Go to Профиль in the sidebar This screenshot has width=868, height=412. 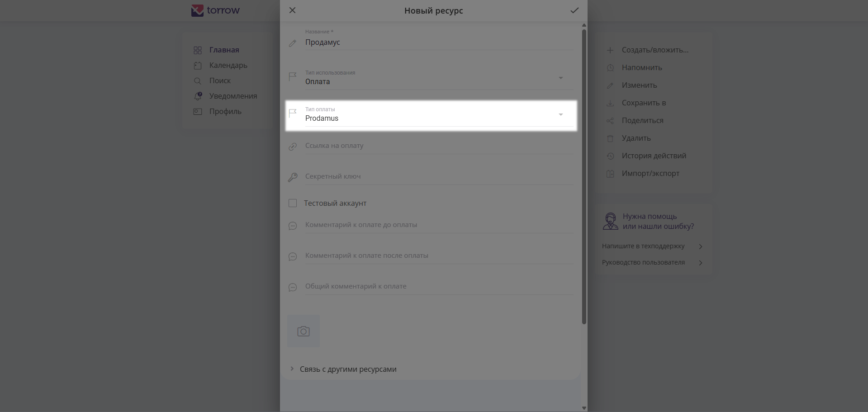(x=225, y=111)
